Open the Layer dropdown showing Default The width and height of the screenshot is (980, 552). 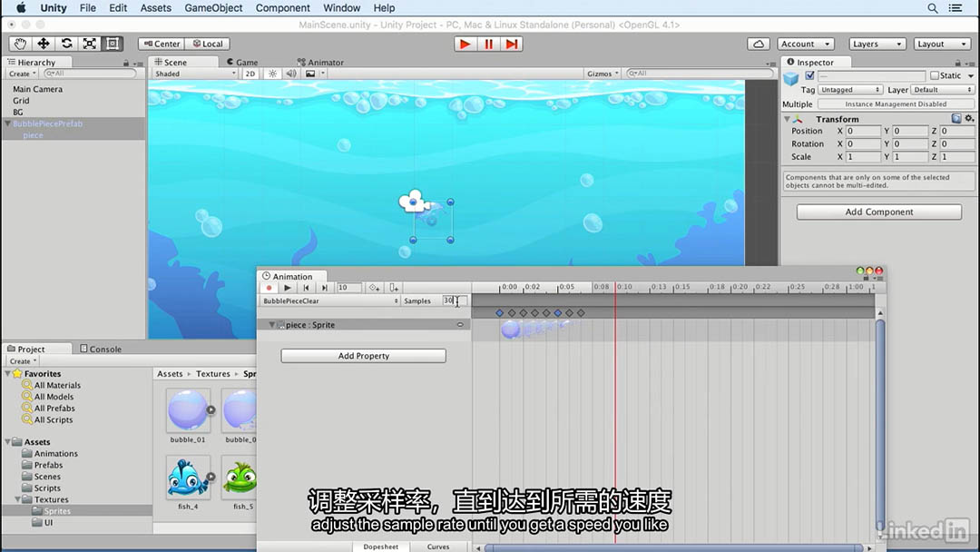coord(943,90)
